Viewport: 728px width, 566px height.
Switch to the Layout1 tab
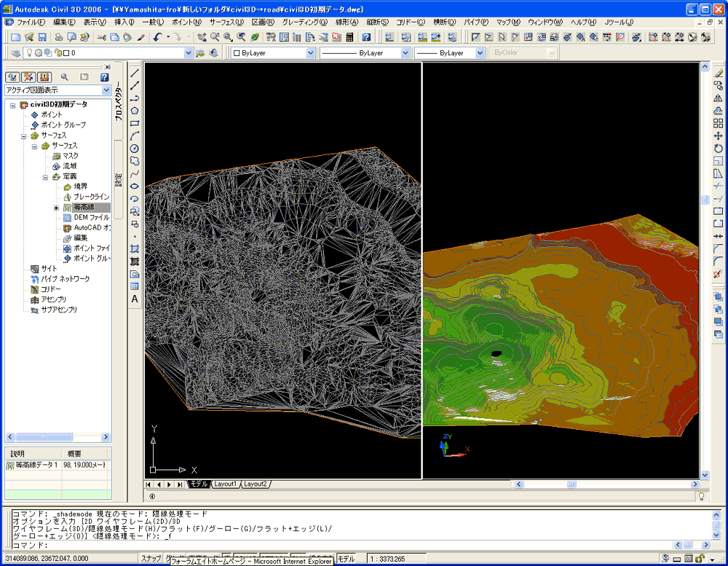[x=224, y=484]
